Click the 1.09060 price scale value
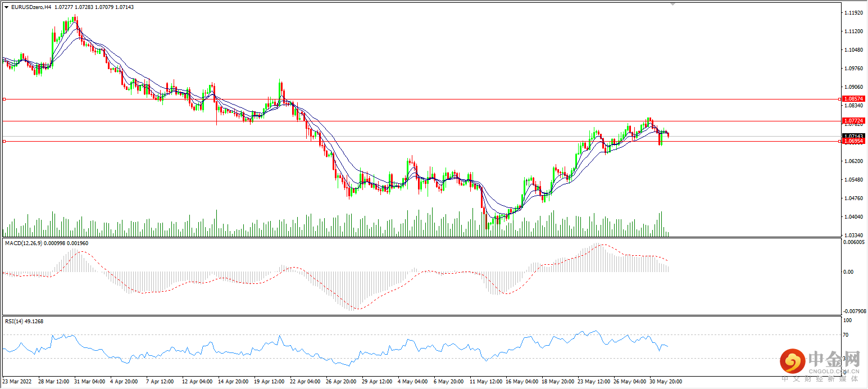Viewport: 868px width, 389px height. point(854,87)
